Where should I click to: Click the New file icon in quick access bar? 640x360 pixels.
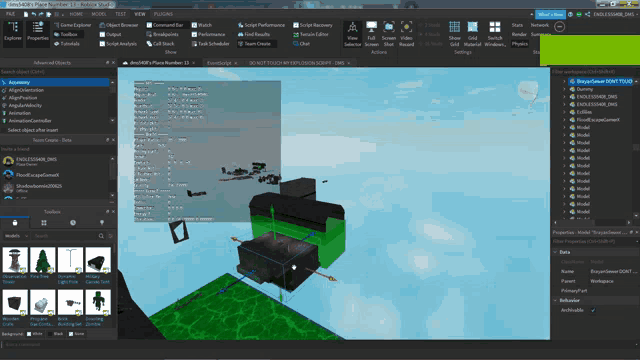[x=26, y=14]
